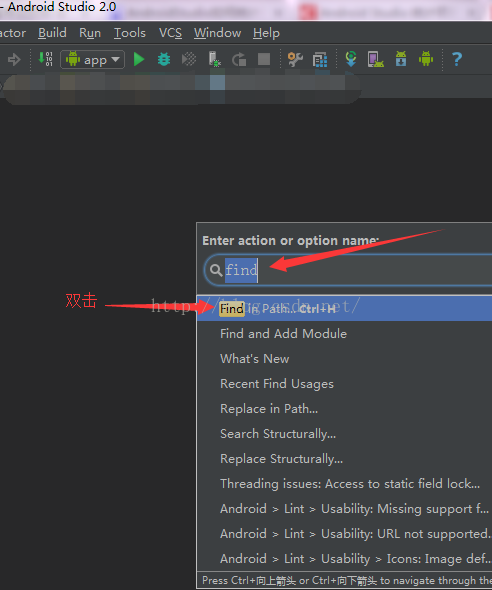Select 'Recent Find Usages' result
The height and width of the screenshot is (590, 492).
click(344, 384)
